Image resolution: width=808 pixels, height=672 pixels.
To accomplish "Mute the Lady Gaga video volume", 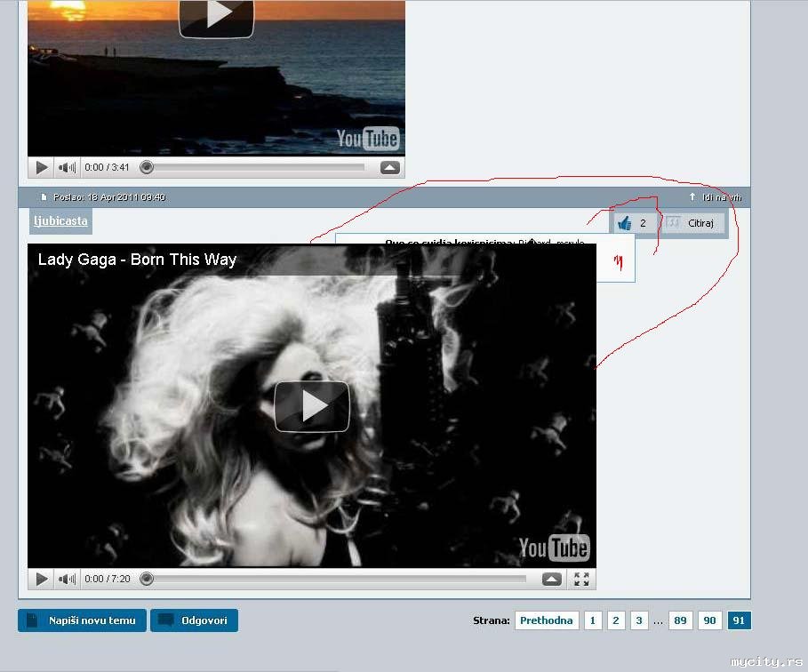I will [67, 579].
